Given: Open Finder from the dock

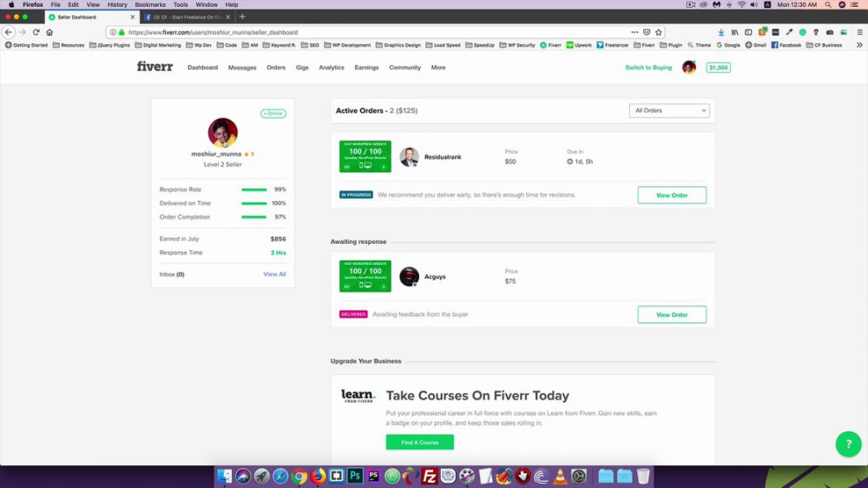Looking at the screenshot, I should 224,476.
